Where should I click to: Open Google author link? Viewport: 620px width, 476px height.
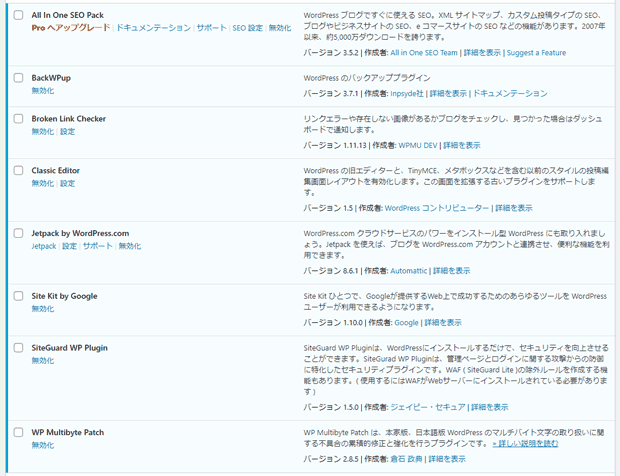406,323
